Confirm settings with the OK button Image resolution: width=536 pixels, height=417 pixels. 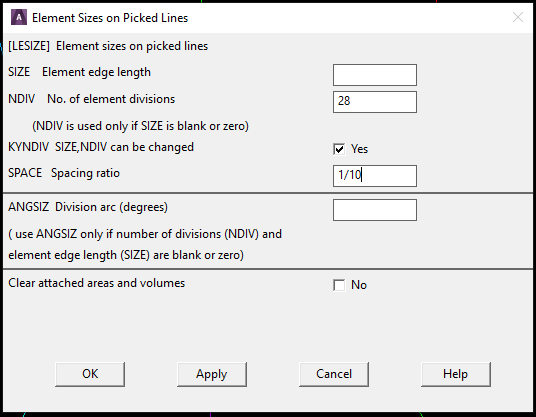click(90, 374)
